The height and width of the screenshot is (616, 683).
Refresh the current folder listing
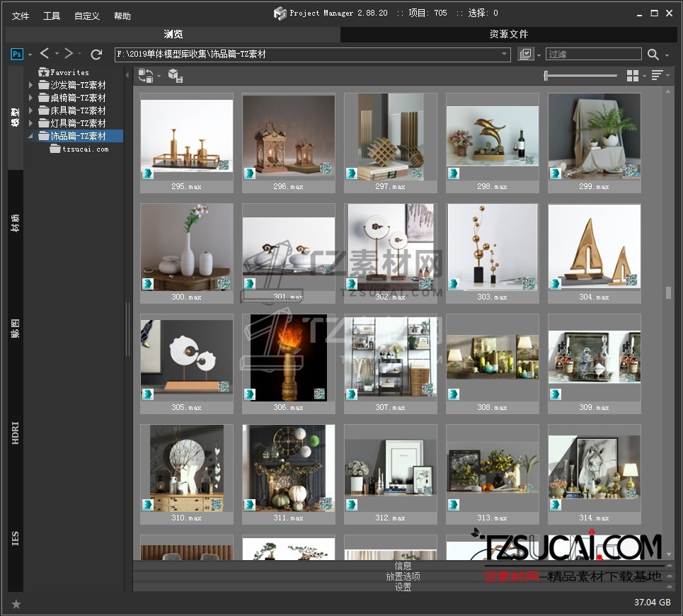click(97, 54)
